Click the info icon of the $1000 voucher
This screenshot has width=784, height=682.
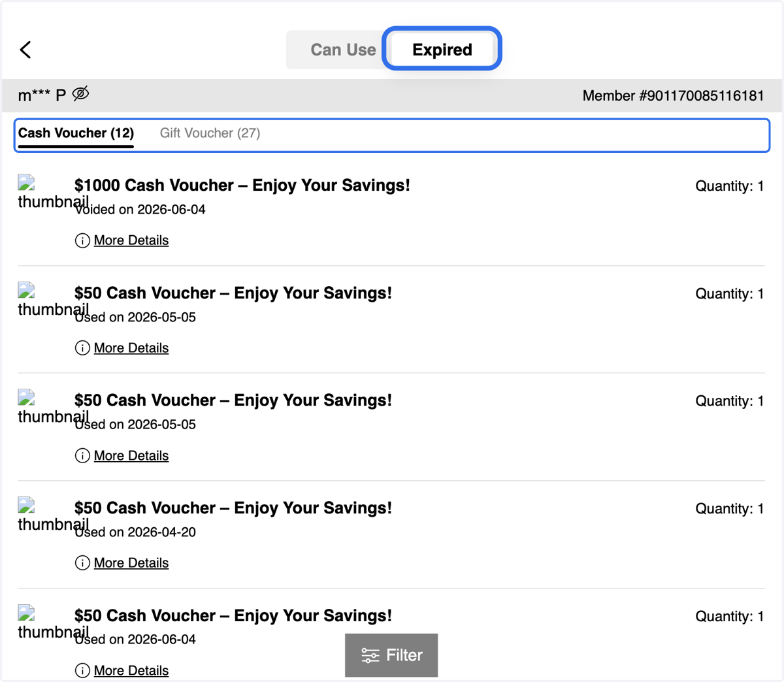[x=82, y=240]
